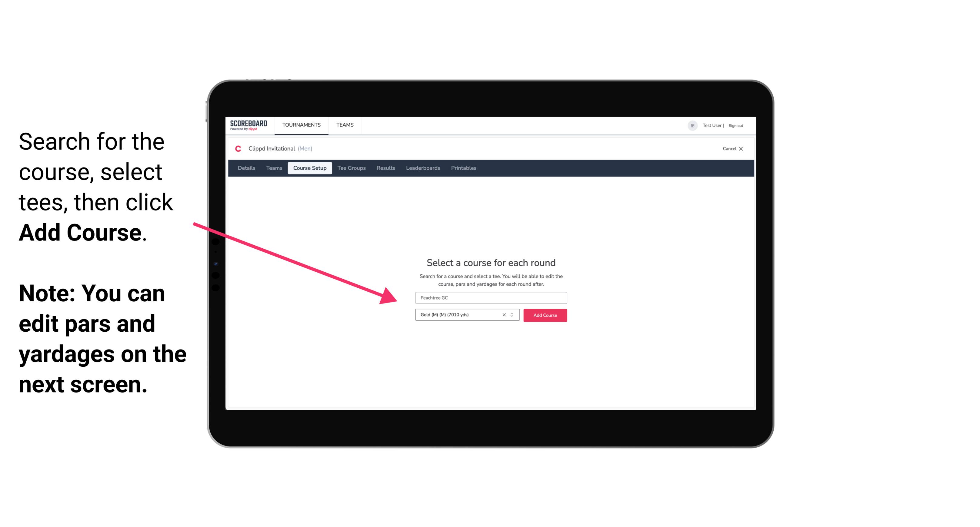This screenshot has width=980, height=527.
Task: Click the Add Course button
Action: pyautogui.click(x=545, y=315)
